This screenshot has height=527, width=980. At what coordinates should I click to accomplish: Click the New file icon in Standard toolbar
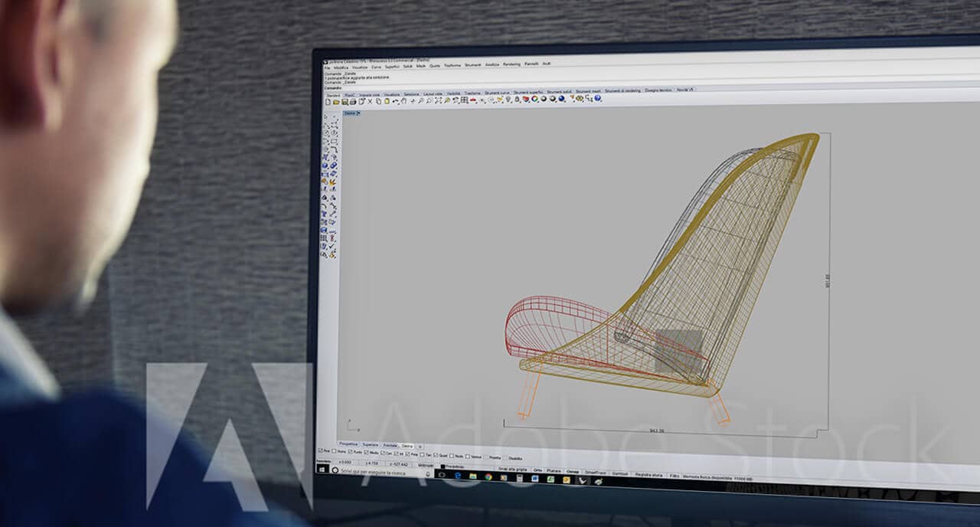pos(328,101)
